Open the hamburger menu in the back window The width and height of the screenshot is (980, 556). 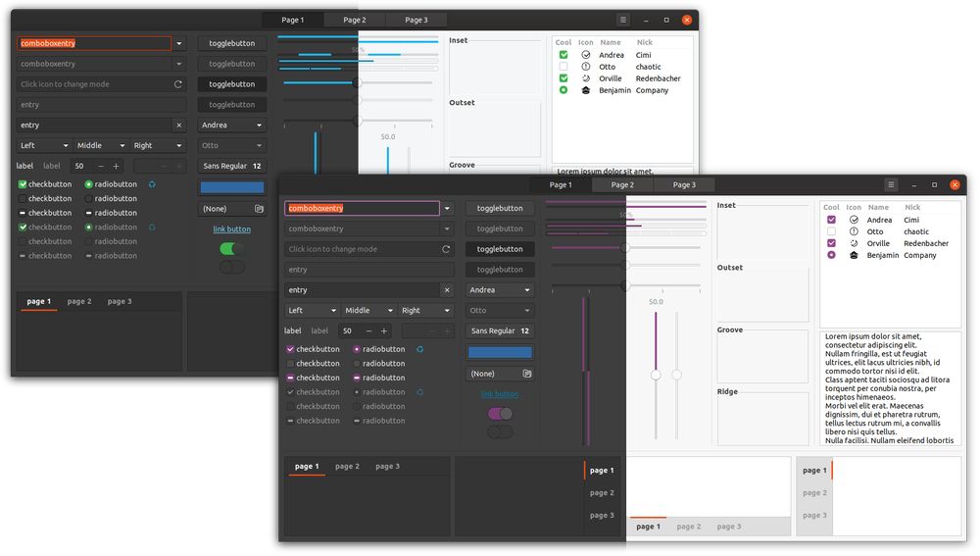[x=623, y=20]
